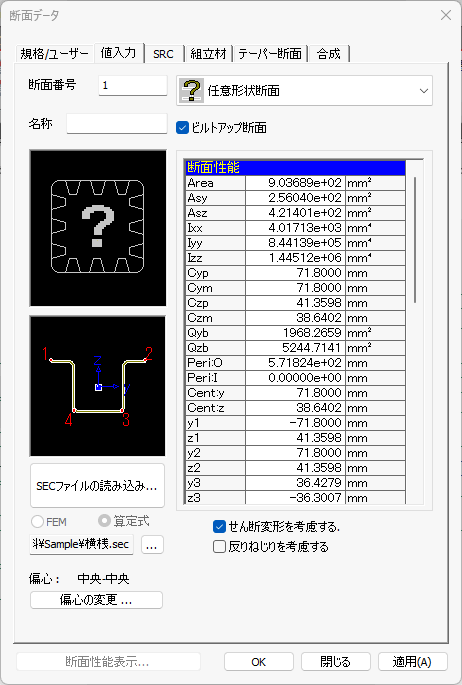Click the blue centroid marker in section diagram

pos(99,387)
